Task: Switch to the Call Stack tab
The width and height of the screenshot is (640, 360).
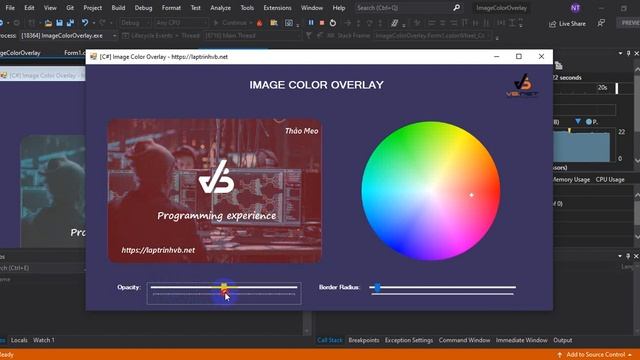Action: (x=330, y=340)
